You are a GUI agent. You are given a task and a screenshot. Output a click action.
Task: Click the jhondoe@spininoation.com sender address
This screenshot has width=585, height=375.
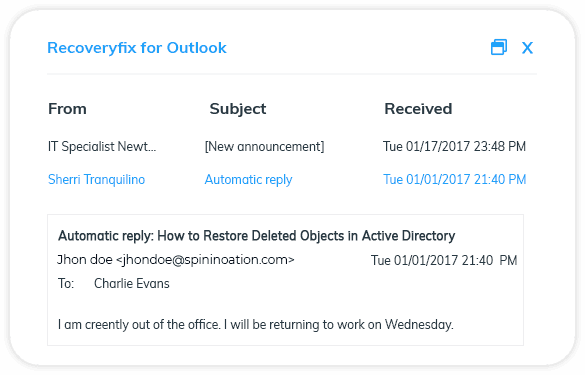tap(205, 259)
